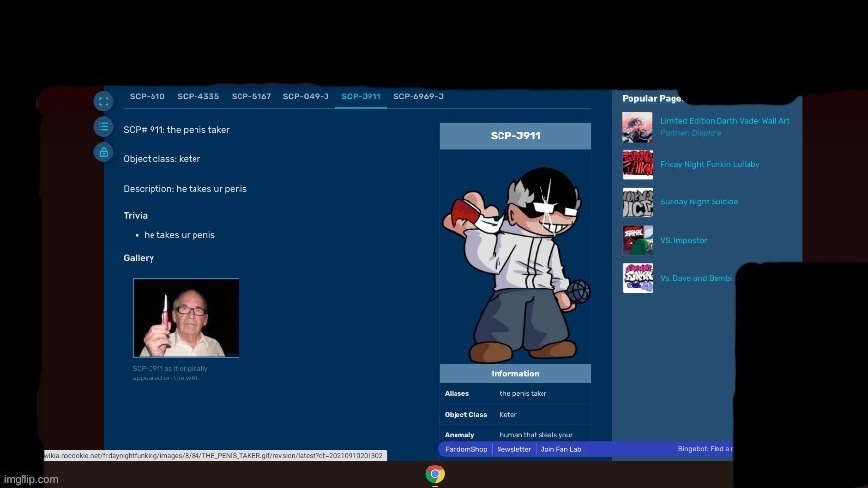Open the Limited Edition Darth Vader Wall Art link
868x488 pixels.
(x=724, y=121)
